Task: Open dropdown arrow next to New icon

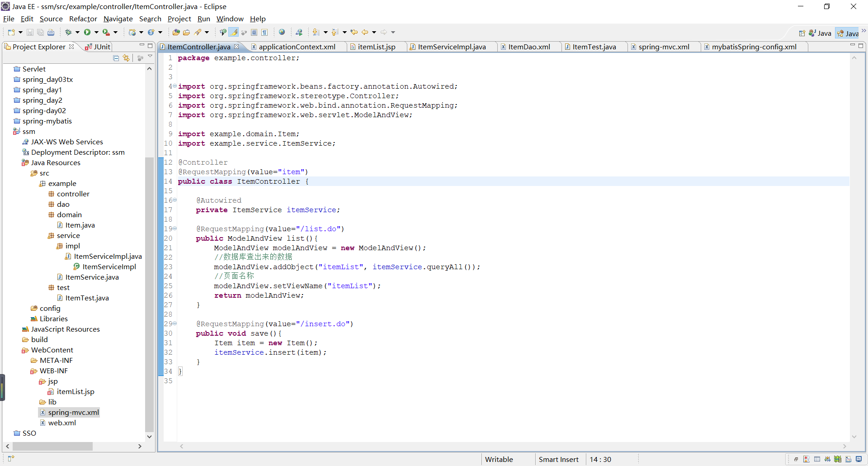Action: [x=20, y=32]
